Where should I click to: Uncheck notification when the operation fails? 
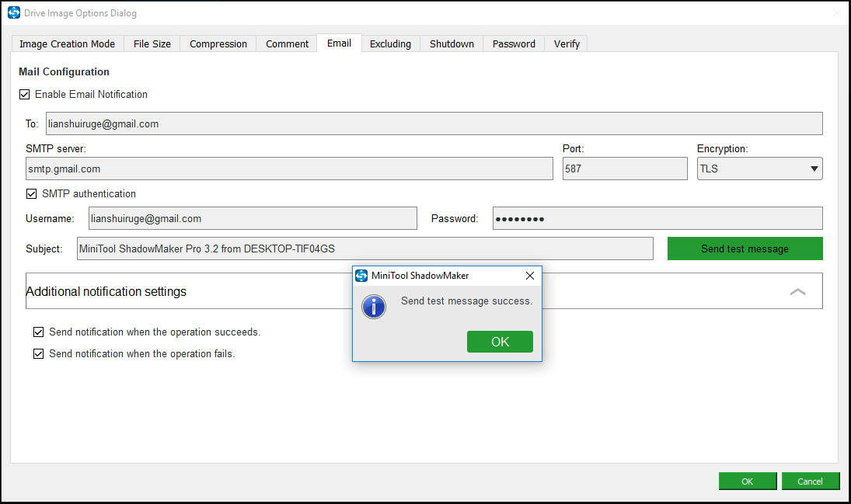[x=39, y=353]
